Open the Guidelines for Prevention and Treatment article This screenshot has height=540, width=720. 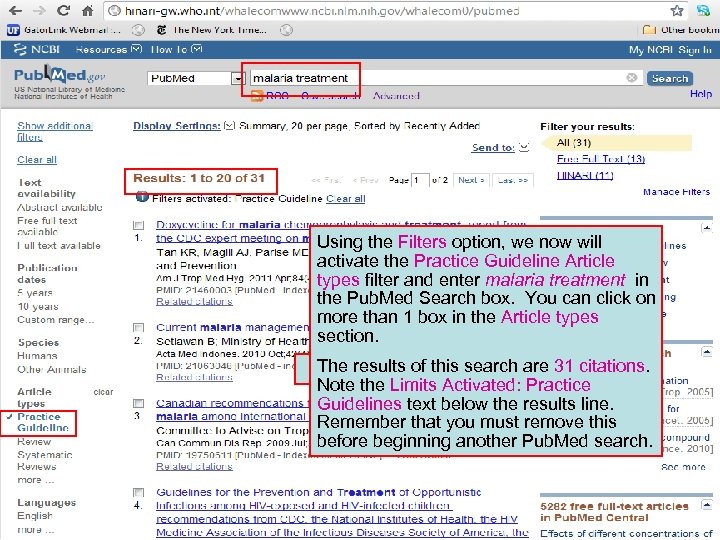click(x=342, y=512)
